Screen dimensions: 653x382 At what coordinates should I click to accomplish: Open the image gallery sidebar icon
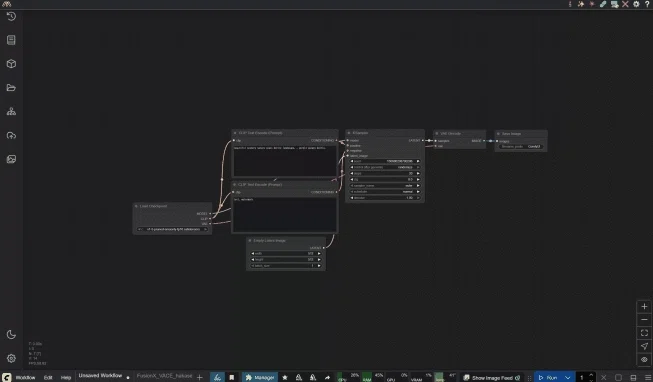click(11, 159)
